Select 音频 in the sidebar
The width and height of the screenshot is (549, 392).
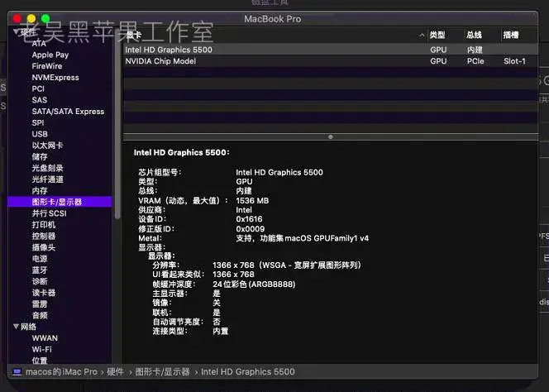click(40, 315)
